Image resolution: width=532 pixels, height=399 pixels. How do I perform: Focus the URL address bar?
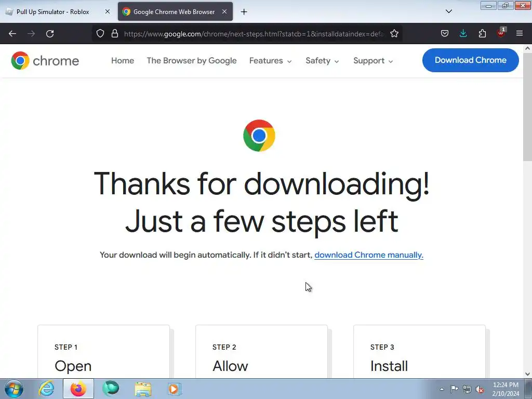tap(255, 34)
